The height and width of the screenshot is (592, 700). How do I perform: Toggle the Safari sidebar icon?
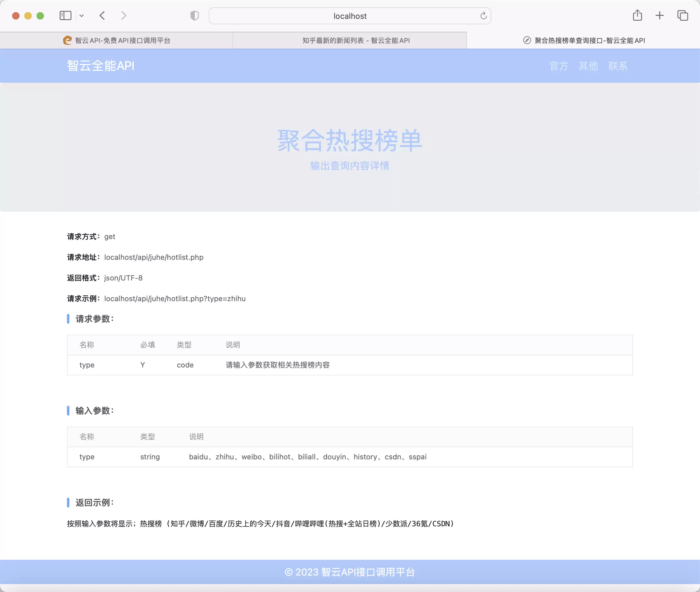[65, 16]
